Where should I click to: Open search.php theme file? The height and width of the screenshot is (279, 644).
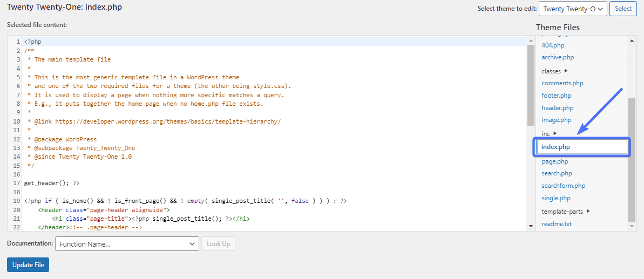557,173
